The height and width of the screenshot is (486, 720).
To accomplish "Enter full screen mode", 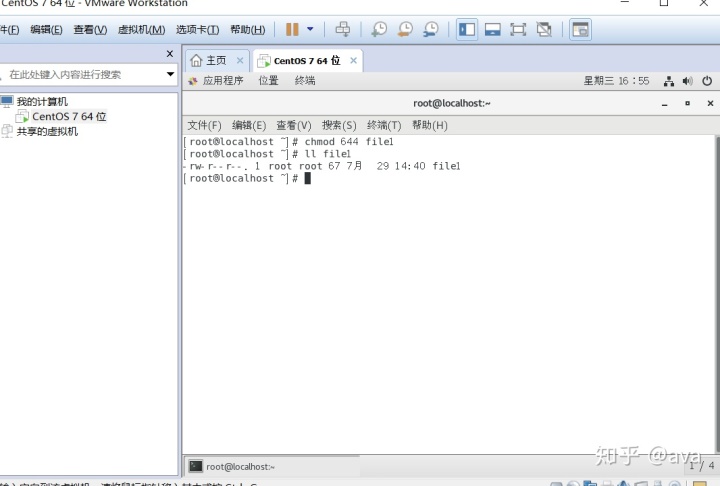I will coord(518,29).
